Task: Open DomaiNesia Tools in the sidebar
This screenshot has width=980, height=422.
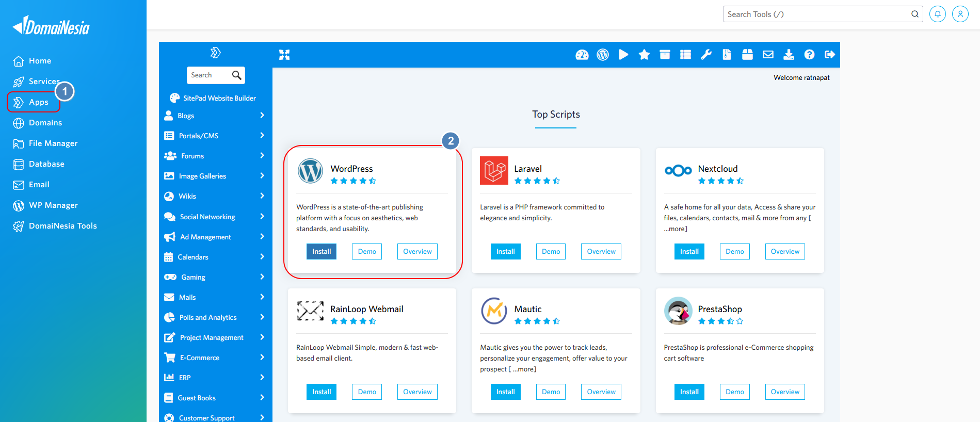Action: point(55,226)
